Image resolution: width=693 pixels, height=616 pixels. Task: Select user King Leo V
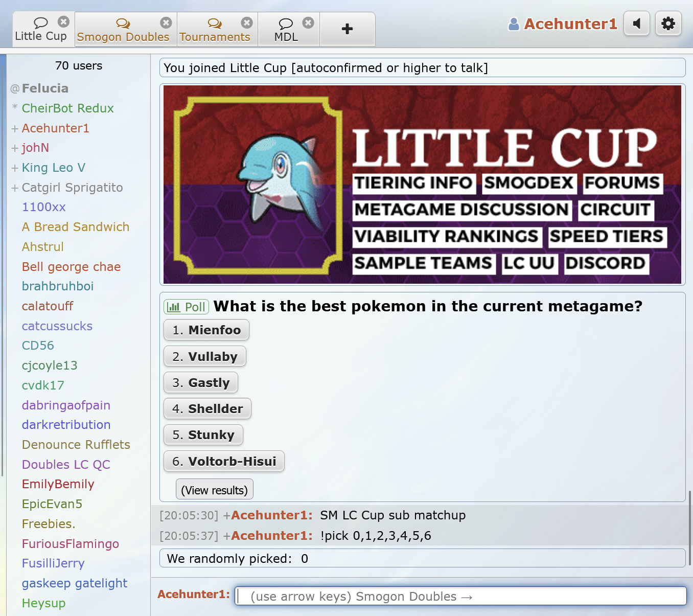tap(54, 168)
